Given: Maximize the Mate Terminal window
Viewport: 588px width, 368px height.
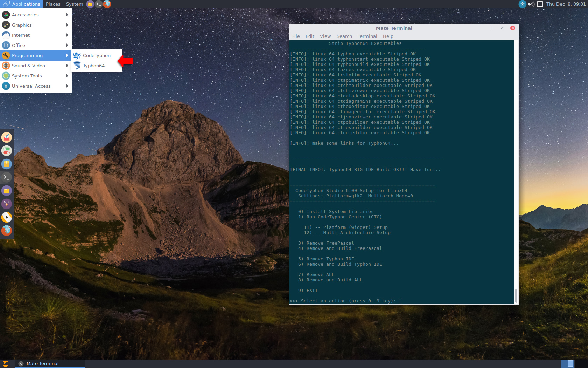Looking at the screenshot, I should point(502,28).
